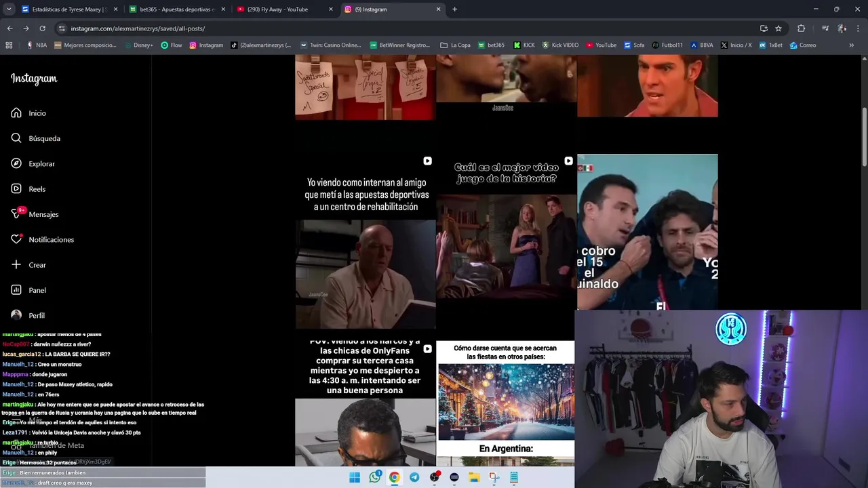This screenshot has width=868, height=488.
Task: Reload the Instagram page
Action: tap(42, 28)
